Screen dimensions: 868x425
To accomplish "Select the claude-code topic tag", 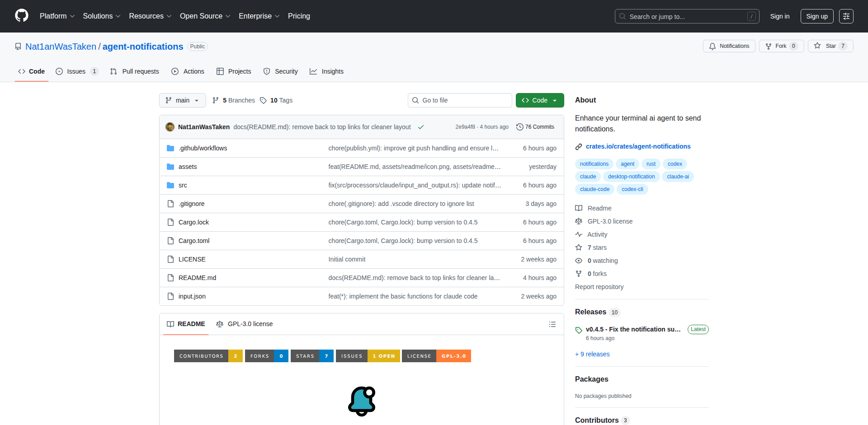I will click(x=594, y=189).
